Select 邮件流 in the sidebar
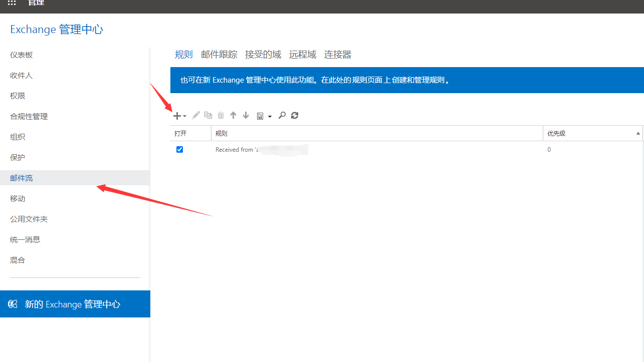Screen dimensions: 644x362 coord(75,178)
